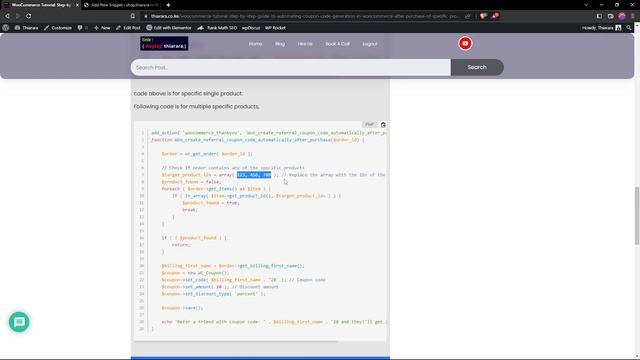Click the browser back arrow
This screenshot has width=640, height=360.
coord(7,16)
